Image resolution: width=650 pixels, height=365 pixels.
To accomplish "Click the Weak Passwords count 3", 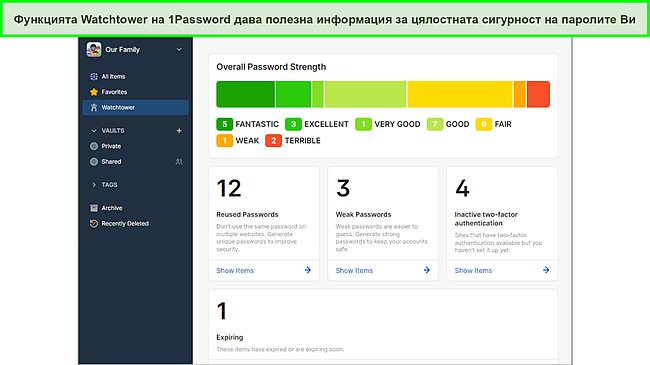I will tap(343, 189).
